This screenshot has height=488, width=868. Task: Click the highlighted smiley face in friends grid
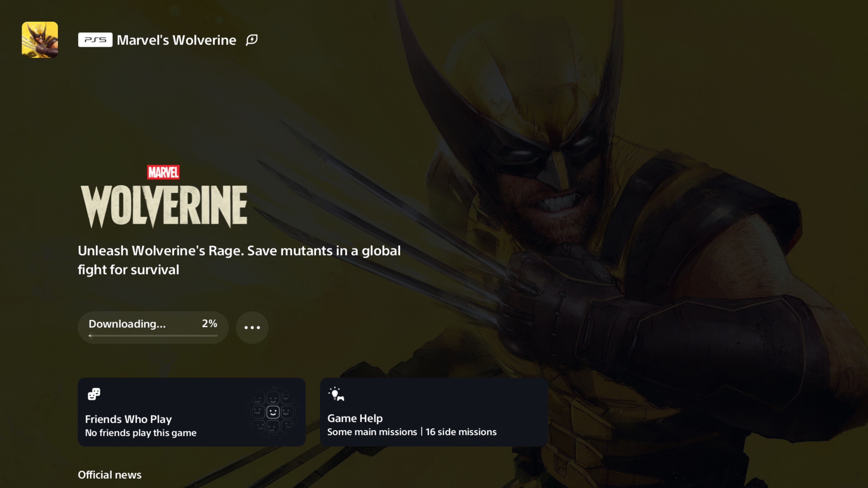(x=273, y=412)
